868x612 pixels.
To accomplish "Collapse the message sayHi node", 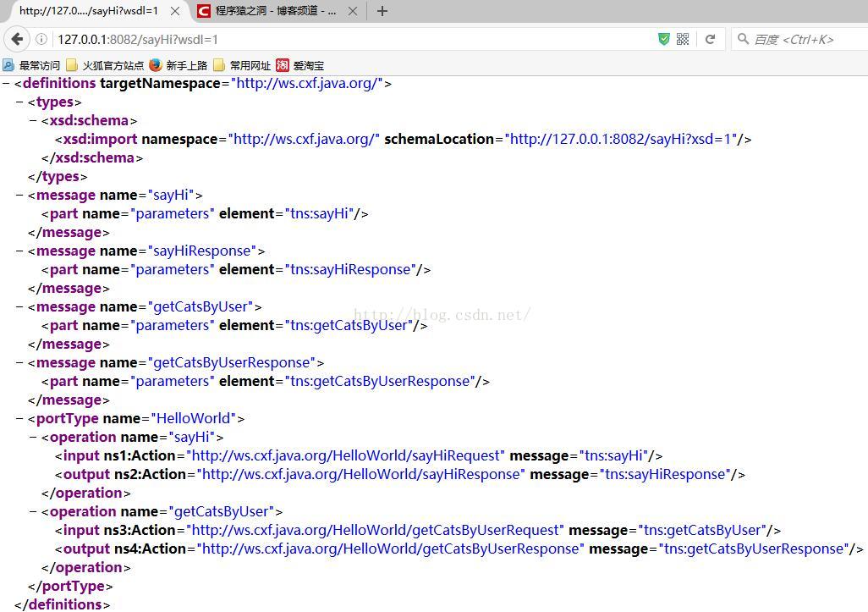I will pyautogui.click(x=20, y=196).
